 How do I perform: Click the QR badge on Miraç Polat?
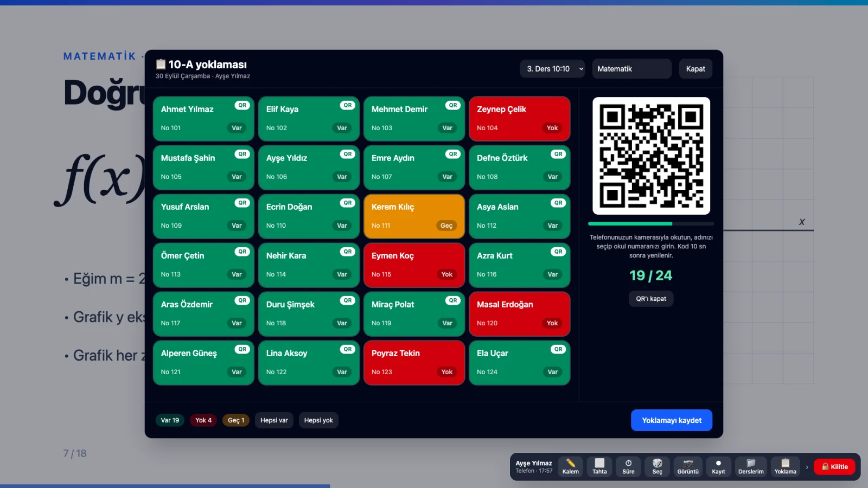pyautogui.click(x=452, y=300)
